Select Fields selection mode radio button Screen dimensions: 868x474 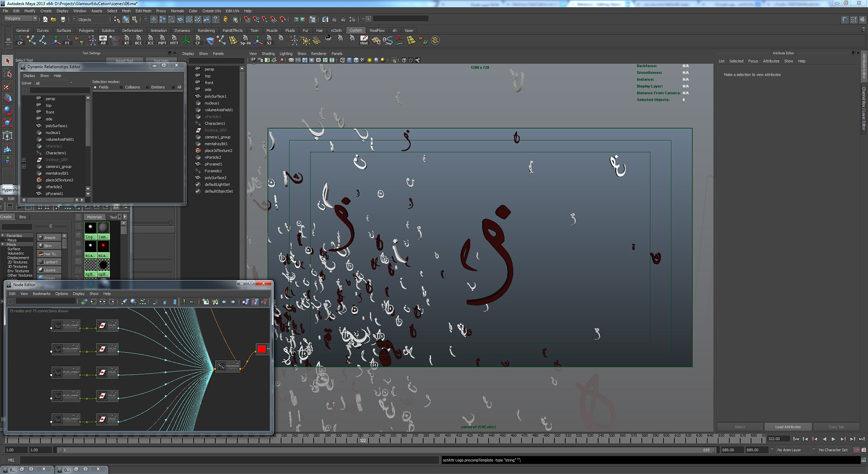pyautogui.click(x=95, y=87)
